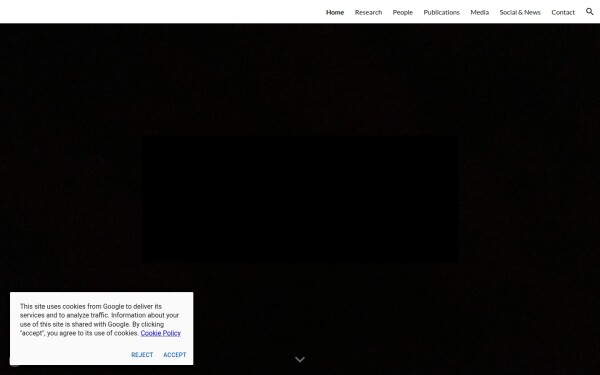Image resolution: width=600 pixels, height=375 pixels.
Task: Click the partially hidden info circle icon
Action: coord(14,362)
